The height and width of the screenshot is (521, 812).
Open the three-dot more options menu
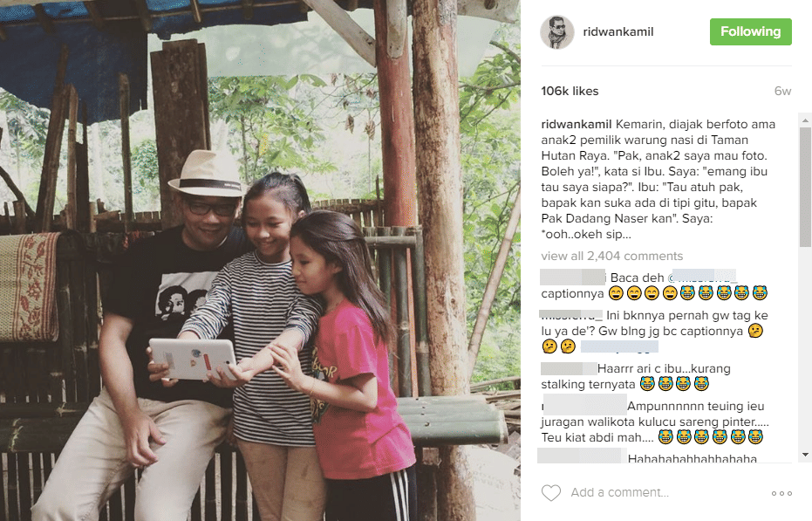[781, 493]
